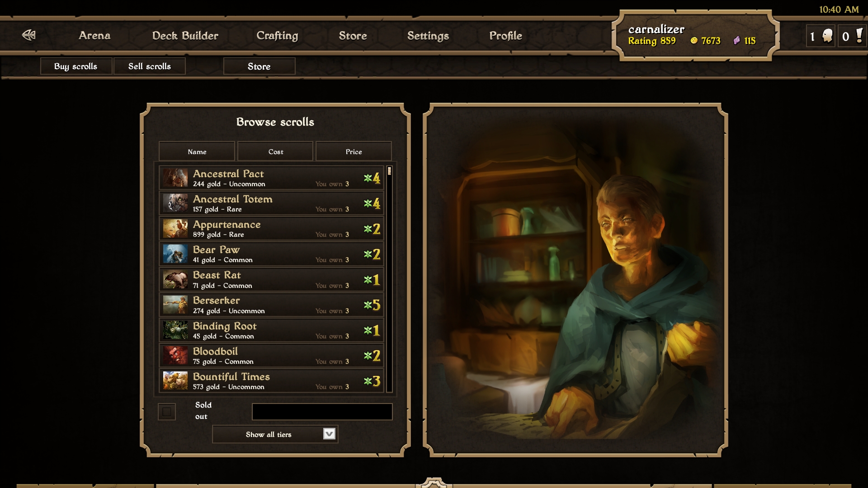This screenshot has height=488, width=868.
Task: Click the Berserker scroll icon
Action: pyautogui.click(x=174, y=305)
